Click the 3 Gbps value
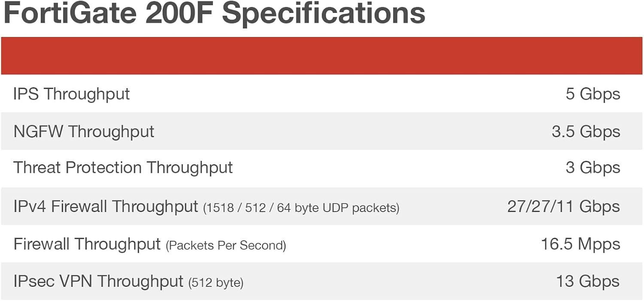 pos(592,168)
